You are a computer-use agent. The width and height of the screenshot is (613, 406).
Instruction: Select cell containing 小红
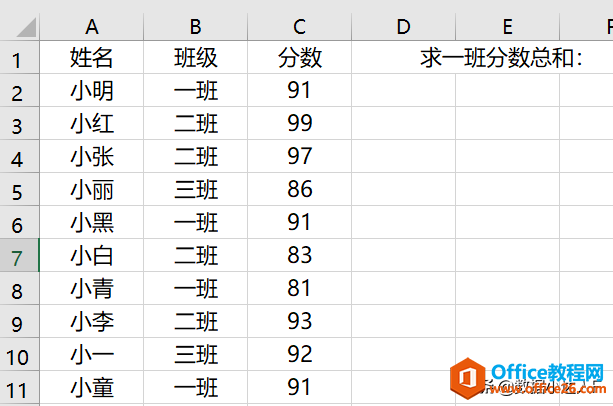tap(91, 123)
